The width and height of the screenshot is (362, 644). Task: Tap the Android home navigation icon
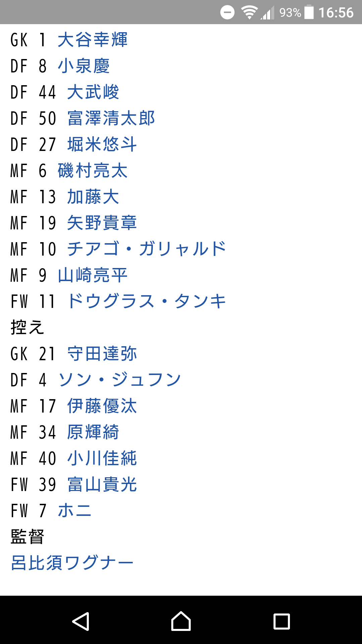coord(181,621)
